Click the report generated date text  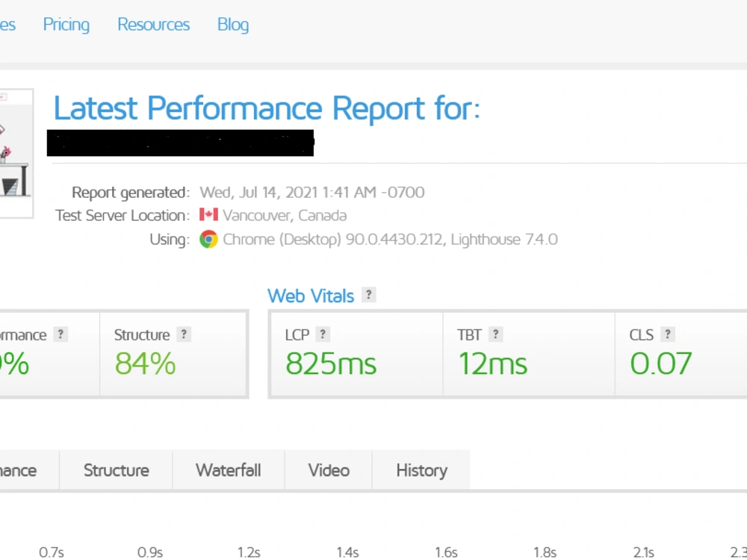pos(312,193)
